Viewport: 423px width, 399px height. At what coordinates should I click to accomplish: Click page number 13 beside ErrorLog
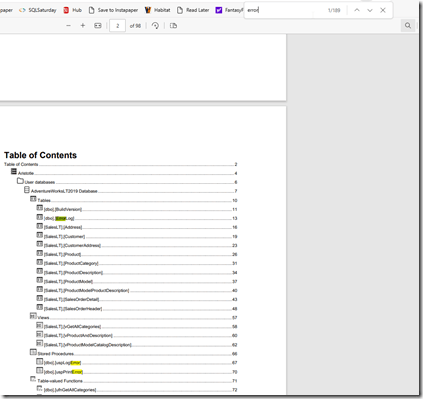tap(235, 218)
